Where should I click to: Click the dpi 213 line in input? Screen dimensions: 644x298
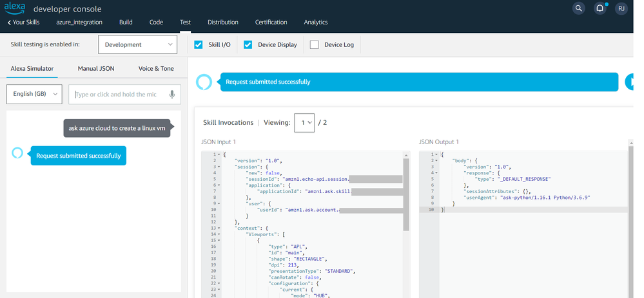284,265
